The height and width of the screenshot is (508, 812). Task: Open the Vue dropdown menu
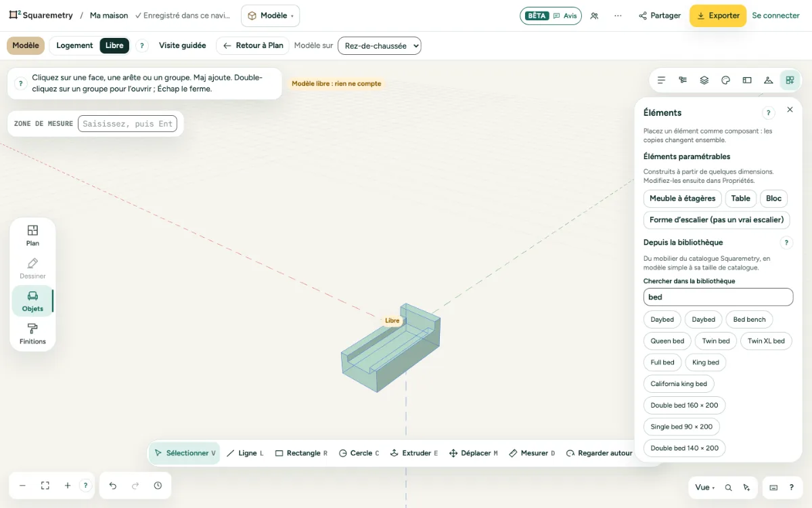pyautogui.click(x=704, y=488)
